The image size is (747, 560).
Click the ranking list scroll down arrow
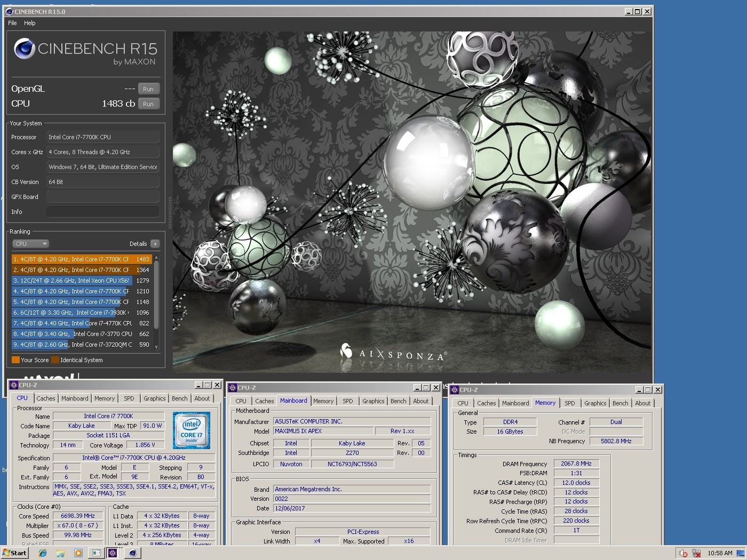point(156,347)
